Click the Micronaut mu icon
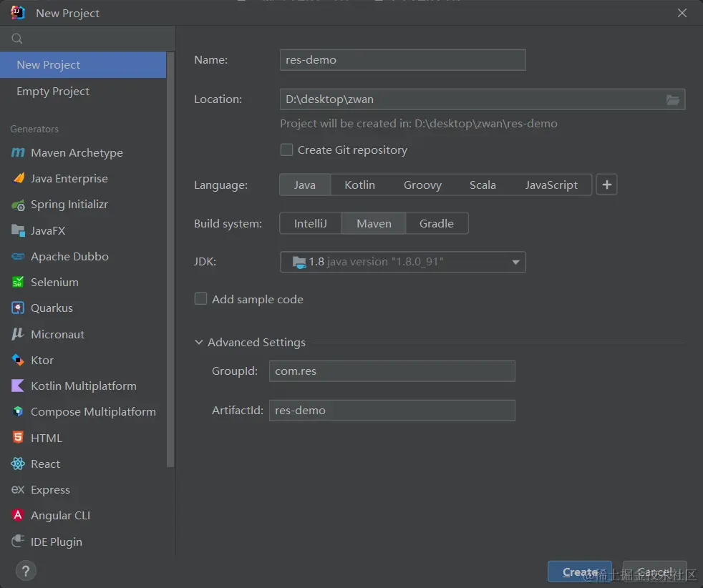This screenshot has width=703, height=588. pos(18,334)
